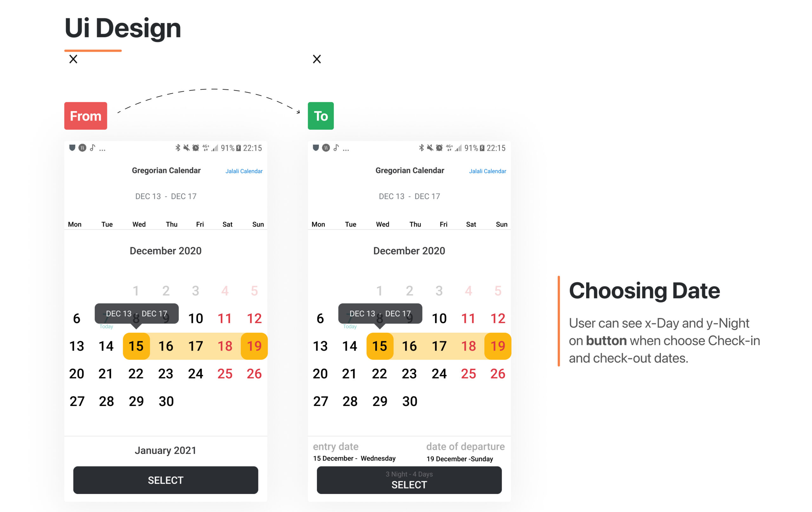The width and height of the screenshot is (812, 512).
Task: Tap the shield icon in left status bar
Action: (72, 148)
